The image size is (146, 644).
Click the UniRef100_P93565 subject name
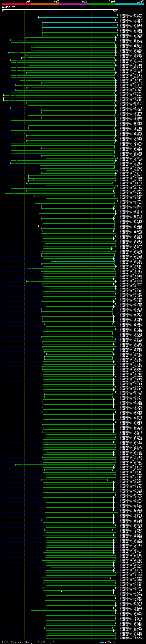[x=131, y=168]
